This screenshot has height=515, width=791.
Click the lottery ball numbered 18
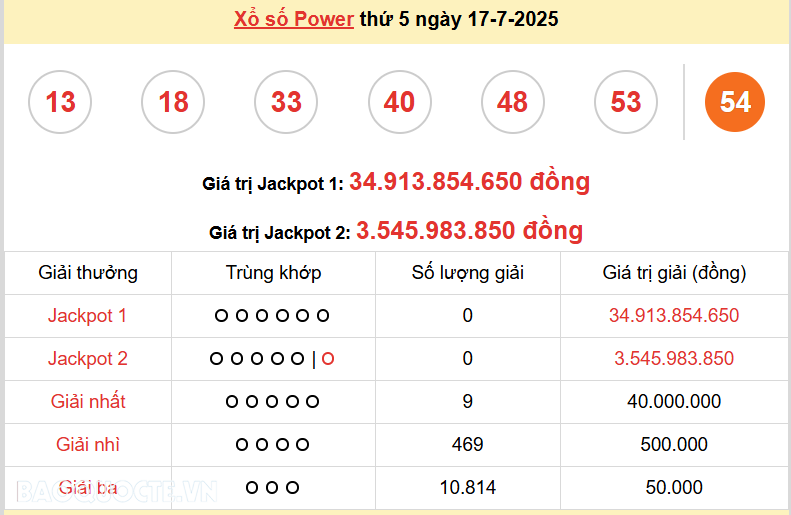click(173, 102)
